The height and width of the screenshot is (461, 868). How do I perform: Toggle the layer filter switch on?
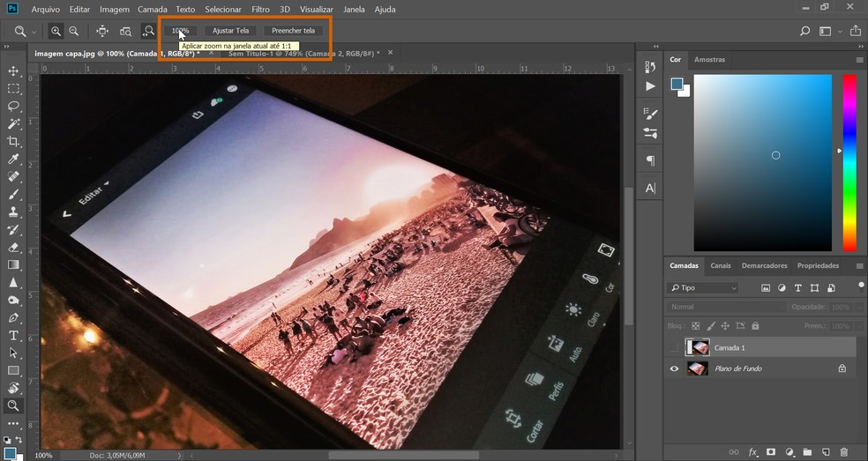coord(861,286)
